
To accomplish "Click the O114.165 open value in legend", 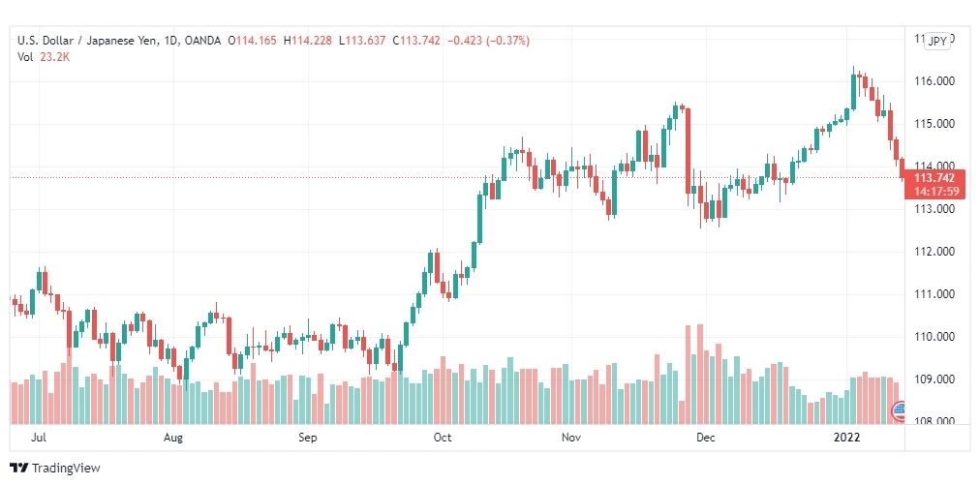I will 253,41.
